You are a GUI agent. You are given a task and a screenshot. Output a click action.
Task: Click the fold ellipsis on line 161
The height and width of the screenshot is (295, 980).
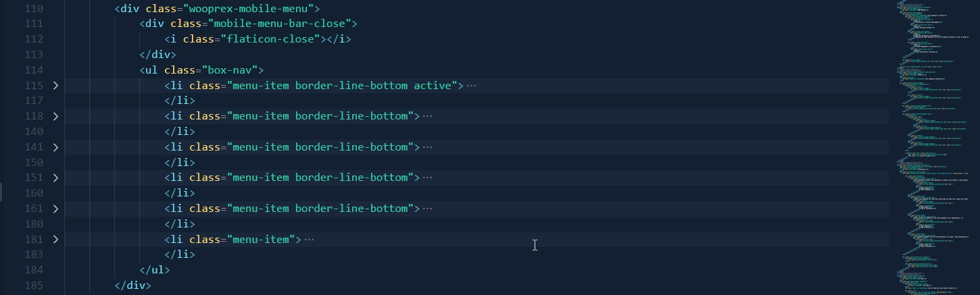click(x=427, y=209)
